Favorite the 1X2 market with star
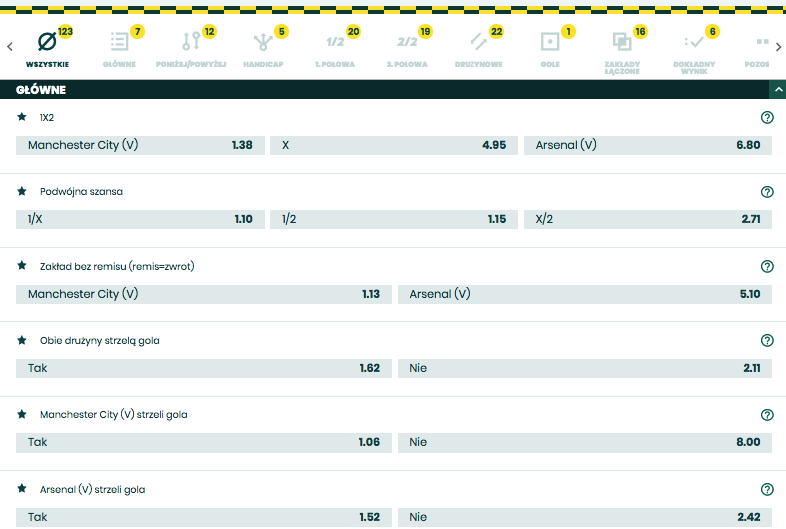The width and height of the screenshot is (786, 529). [x=22, y=117]
